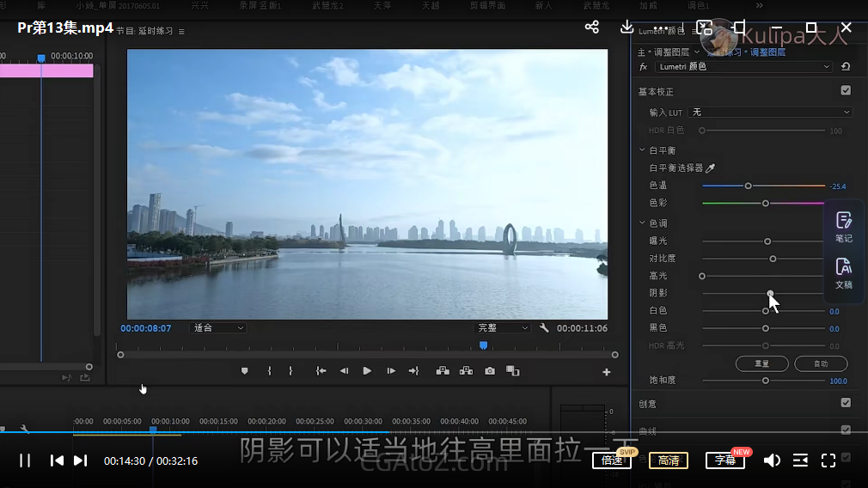The height and width of the screenshot is (488, 868).
Task: Open the wrench settings in program monitor
Action: click(x=544, y=328)
